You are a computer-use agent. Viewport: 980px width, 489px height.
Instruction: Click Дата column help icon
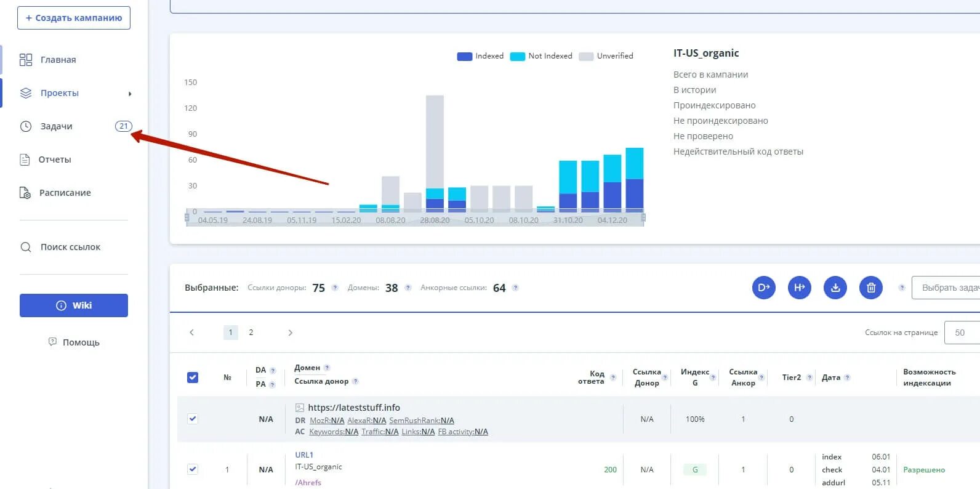tap(847, 378)
